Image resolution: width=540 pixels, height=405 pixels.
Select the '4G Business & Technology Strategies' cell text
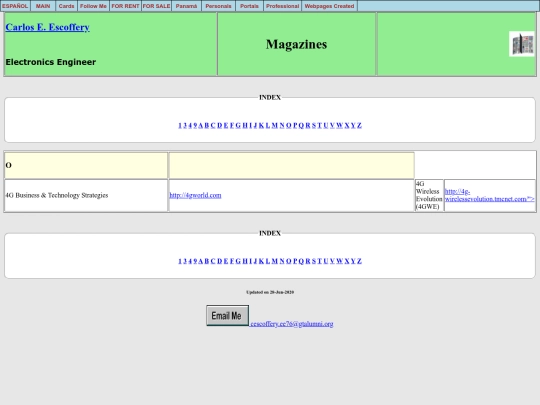click(57, 195)
